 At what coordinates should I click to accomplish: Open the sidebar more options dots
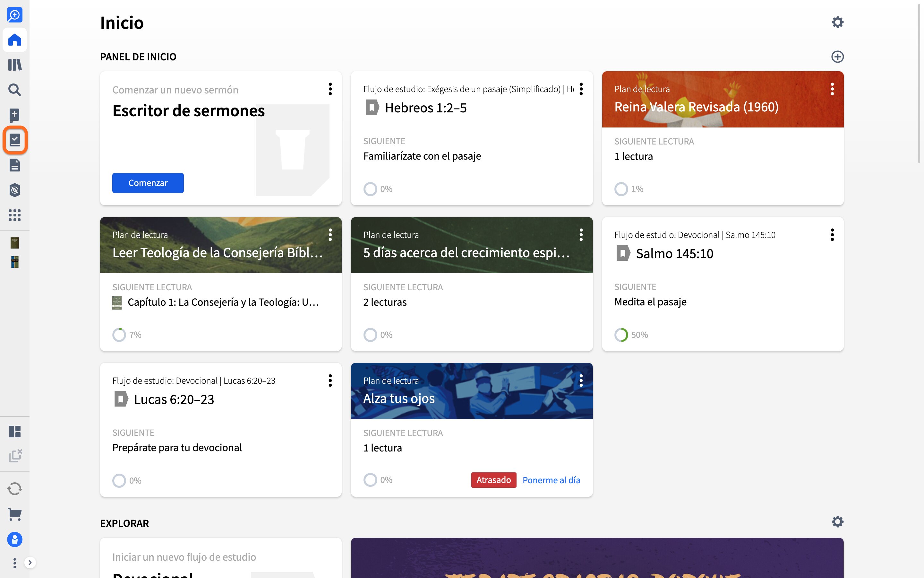point(14,563)
